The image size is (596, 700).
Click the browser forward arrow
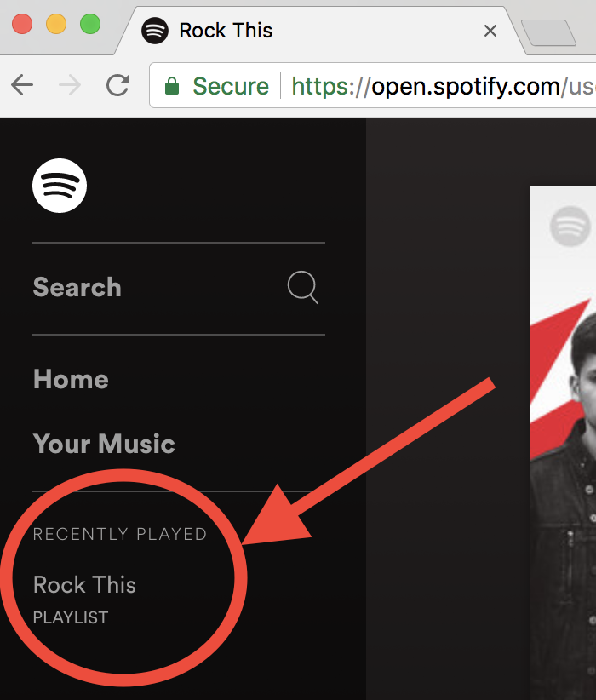point(70,85)
